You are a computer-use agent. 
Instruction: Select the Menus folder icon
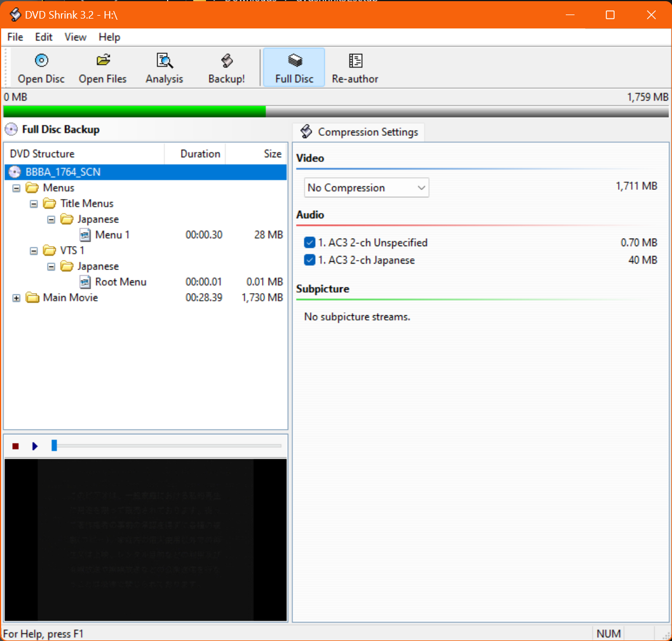tap(32, 188)
